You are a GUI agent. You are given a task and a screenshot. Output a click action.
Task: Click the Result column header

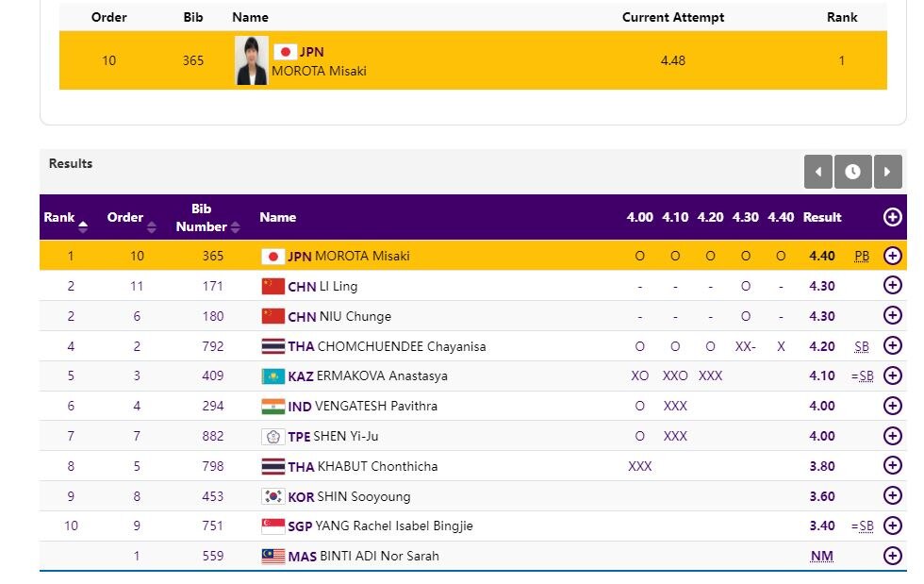[x=821, y=217]
